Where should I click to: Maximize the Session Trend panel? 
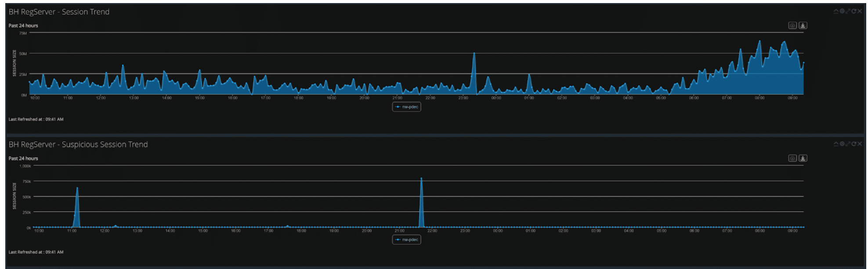click(848, 11)
